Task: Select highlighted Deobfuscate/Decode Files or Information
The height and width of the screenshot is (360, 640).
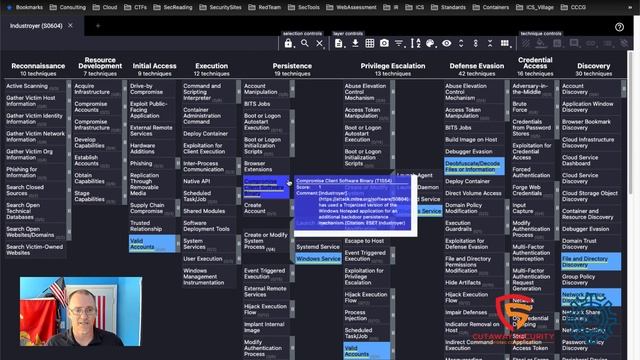Action: (474, 166)
